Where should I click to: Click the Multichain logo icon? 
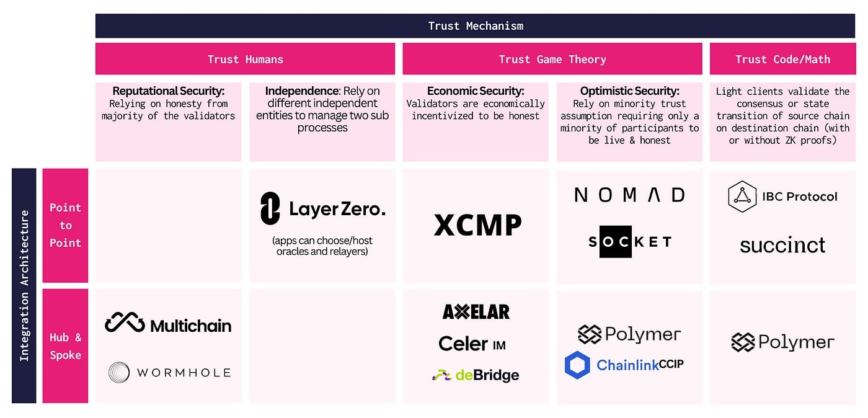tap(124, 322)
